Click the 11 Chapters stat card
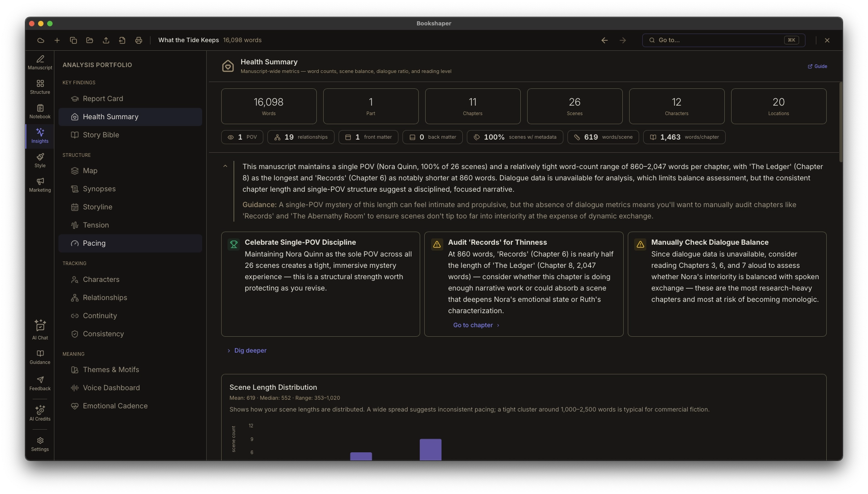Screen dimensions: 868x494 point(473,106)
